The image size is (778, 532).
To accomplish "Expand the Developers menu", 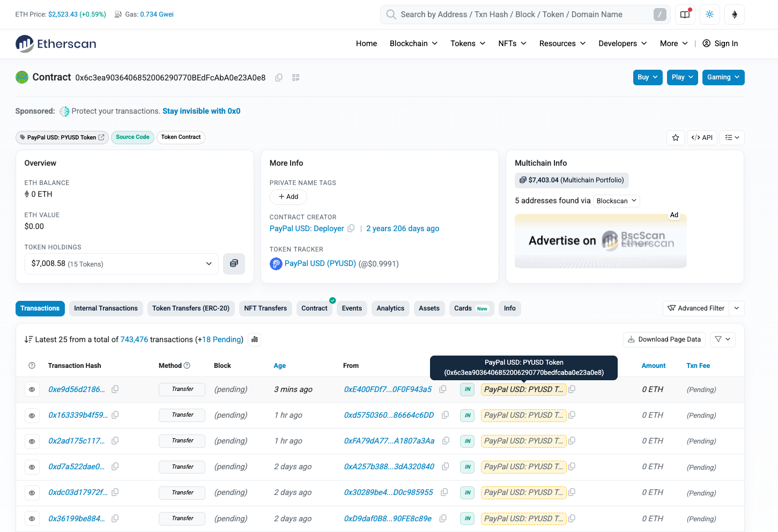I will click(x=623, y=43).
